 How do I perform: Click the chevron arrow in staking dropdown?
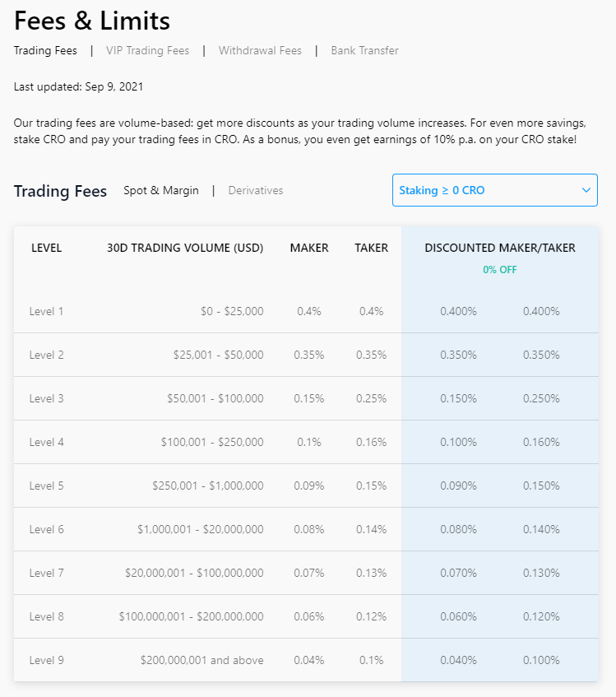point(586,190)
